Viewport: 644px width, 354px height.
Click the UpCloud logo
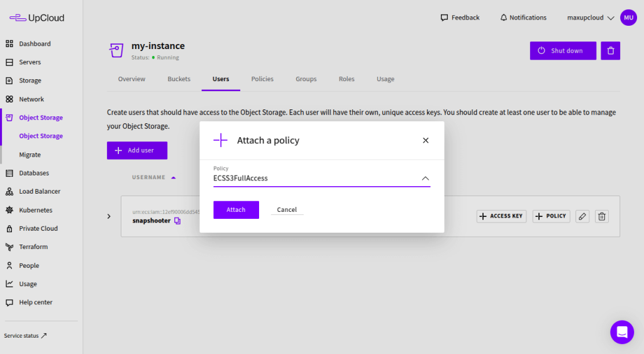pyautogui.click(x=37, y=18)
